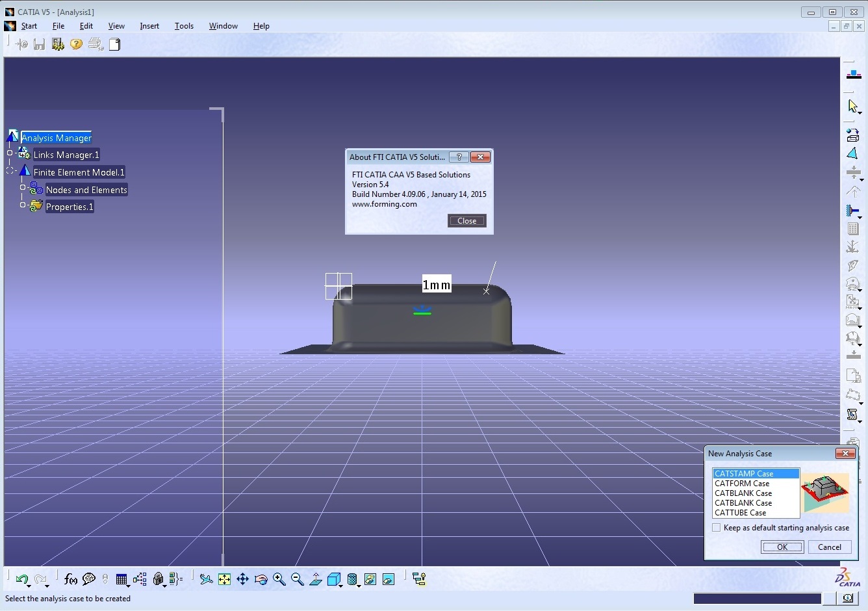Click the blue triangle mesh icon
Screen dimensions: 868x611
[x=853, y=153]
